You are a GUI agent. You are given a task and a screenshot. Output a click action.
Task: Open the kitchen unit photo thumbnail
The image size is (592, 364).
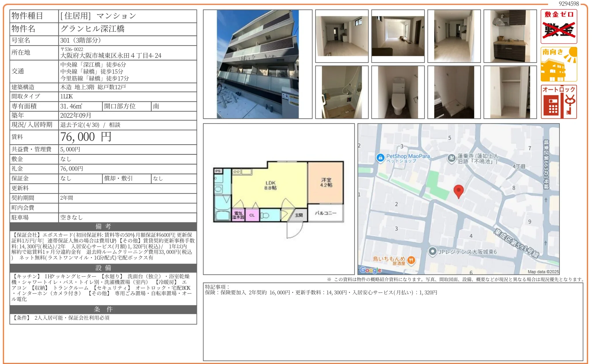click(510, 36)
